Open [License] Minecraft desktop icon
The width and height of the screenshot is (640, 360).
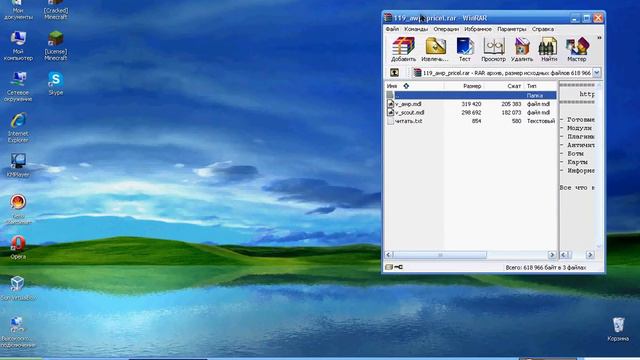point(56,46)
